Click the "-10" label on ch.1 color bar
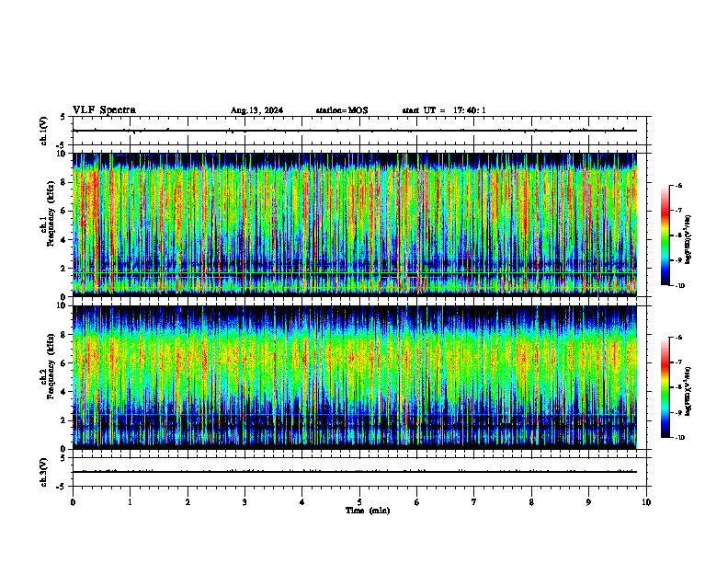Viewport: 728px width, 563px height. click(x=679, y=286)
